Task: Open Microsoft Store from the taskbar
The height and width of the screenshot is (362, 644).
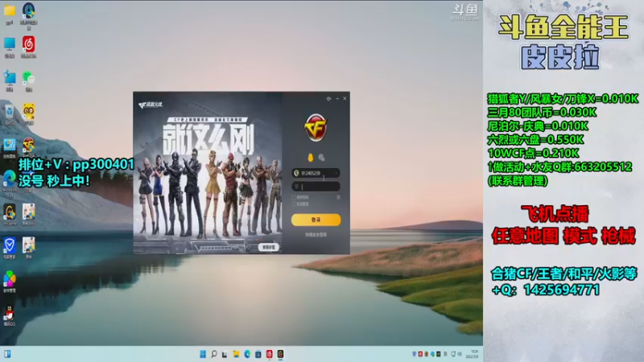Action: pos(258,354)
